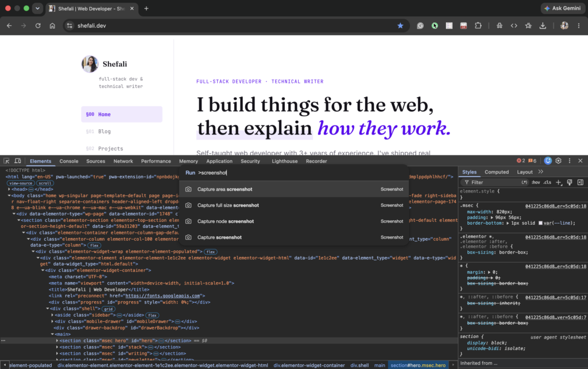The height and width of the screenshot is (369, 588).
Task: Switch to the Layout tab
Action: click(525, 172)
